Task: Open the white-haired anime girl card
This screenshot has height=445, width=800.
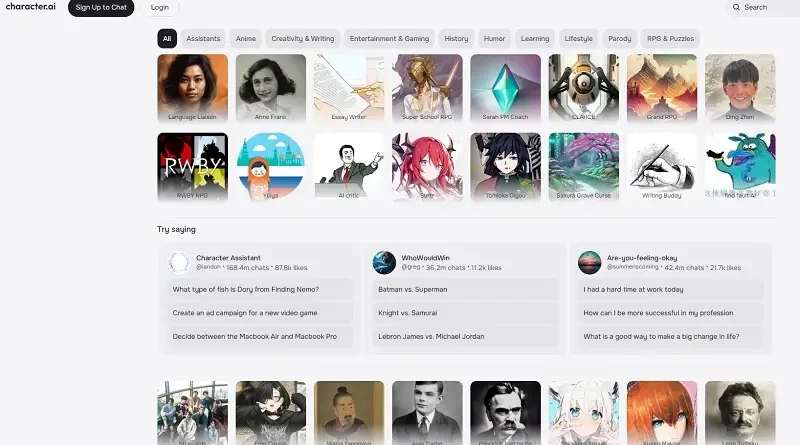Action: (x=584, y=413)
